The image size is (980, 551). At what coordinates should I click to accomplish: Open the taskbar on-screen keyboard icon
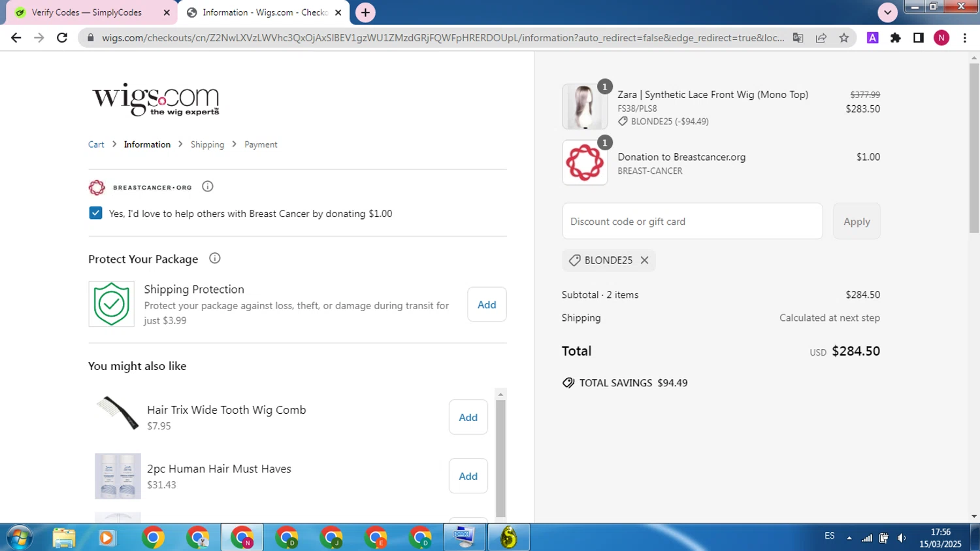click(464, 537)
